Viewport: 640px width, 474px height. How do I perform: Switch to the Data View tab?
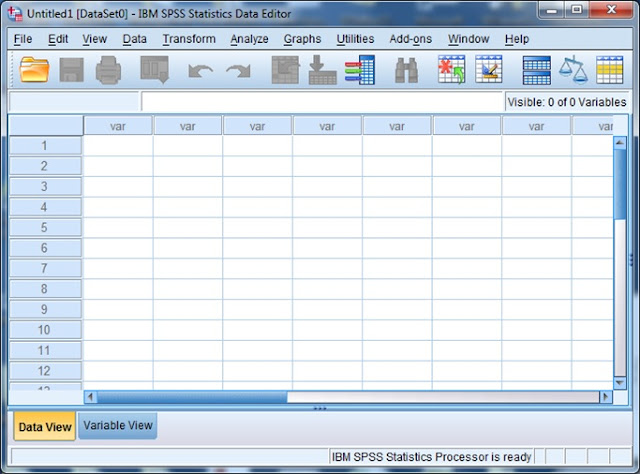[45, 427]
